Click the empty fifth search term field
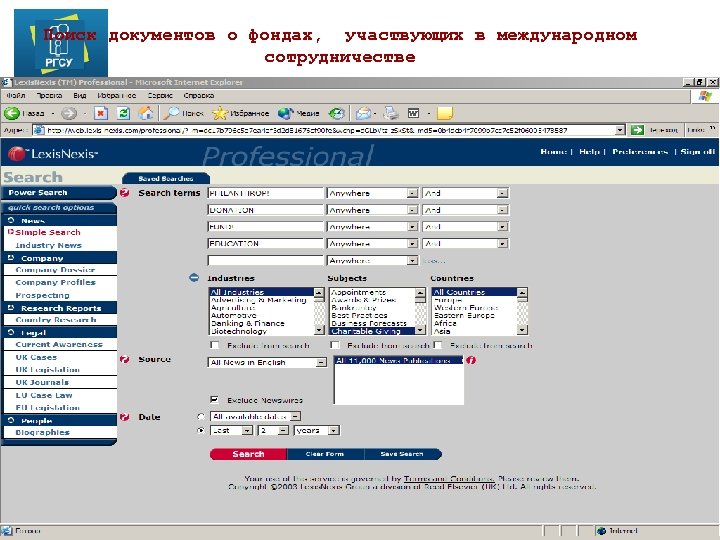Screen dimensions: 720x540 click(265, 260)
